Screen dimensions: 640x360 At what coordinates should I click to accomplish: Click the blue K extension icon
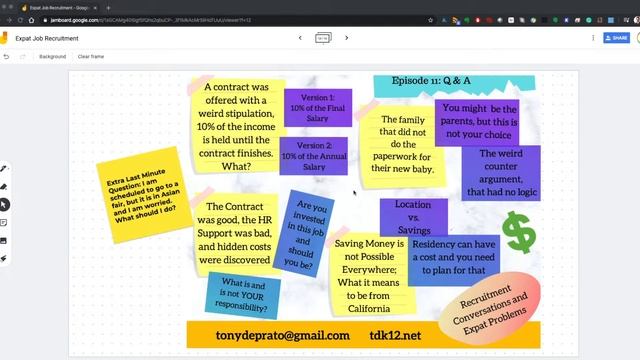click(x=566, y=20)
